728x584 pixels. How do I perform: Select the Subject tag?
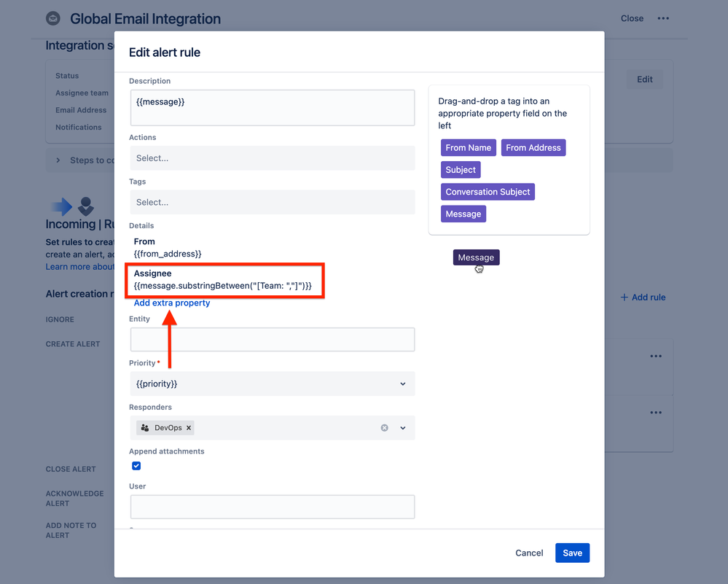(461, 170)
